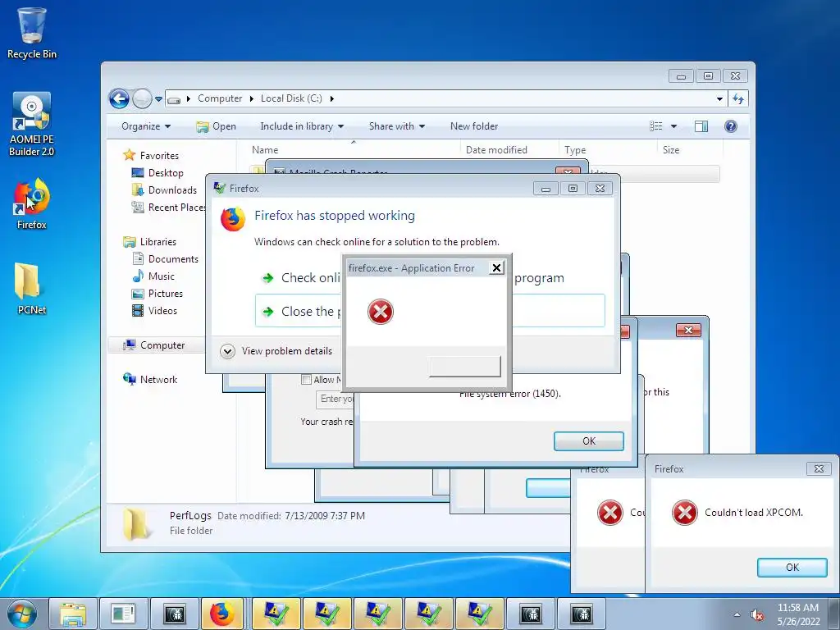
Task: Tick the Allow checkbox in Crash Reporter
Action: (307, 380)
